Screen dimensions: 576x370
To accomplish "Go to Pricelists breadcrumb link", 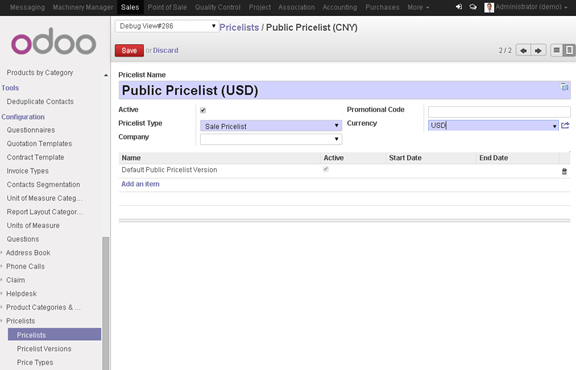I will point(239,28).
